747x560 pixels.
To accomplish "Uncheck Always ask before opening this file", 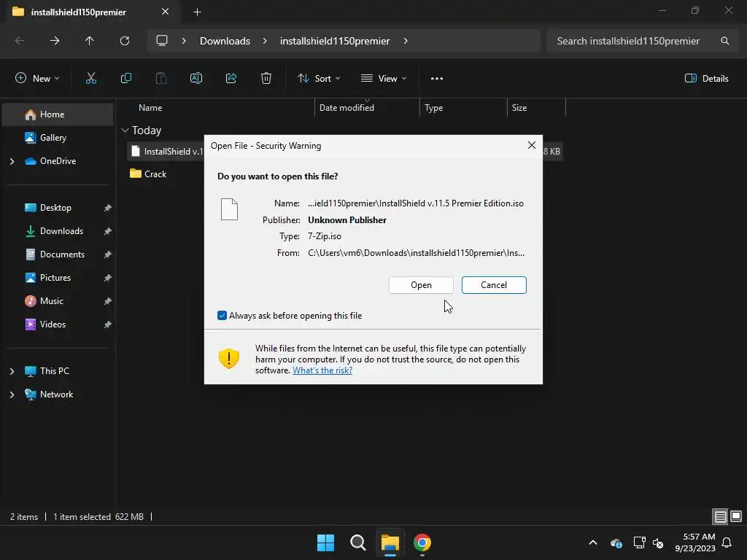I will [222, 316].
